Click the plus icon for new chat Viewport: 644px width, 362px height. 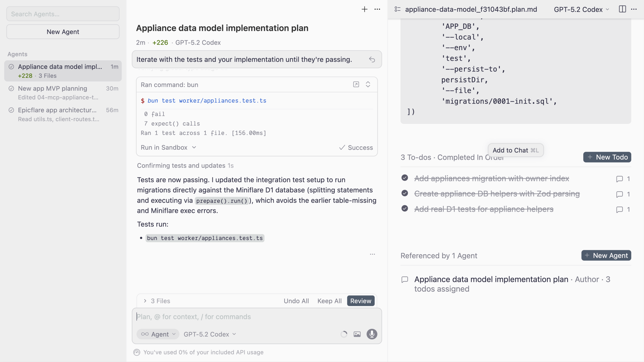[364, 9]
